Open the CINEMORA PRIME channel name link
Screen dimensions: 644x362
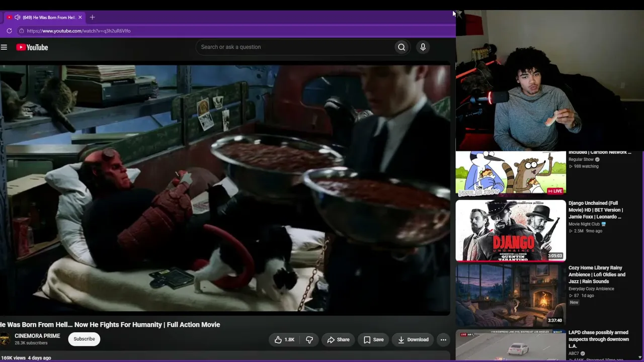pyautogui.click(x=37, y=336)
